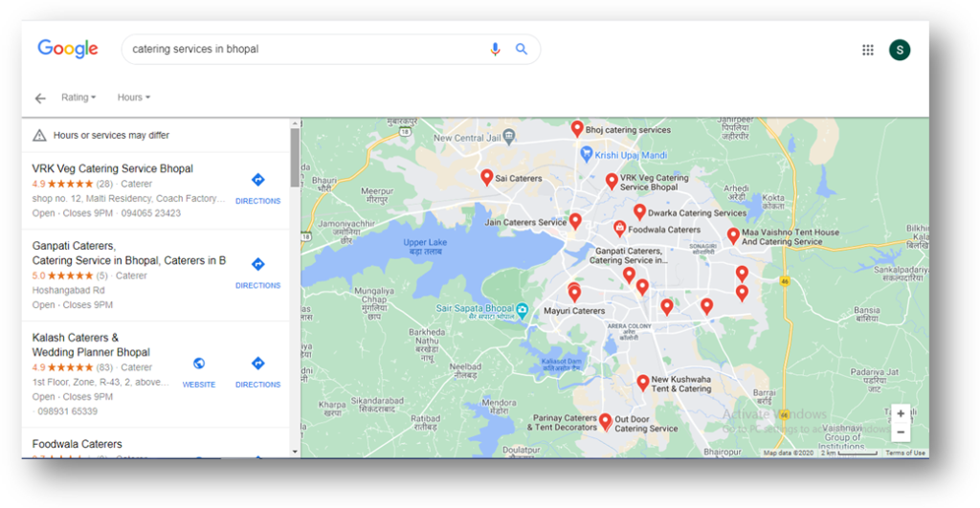Open Foodwala Caterers listing
The width and height of the screenshot is (980, 508).
(77, 444)
